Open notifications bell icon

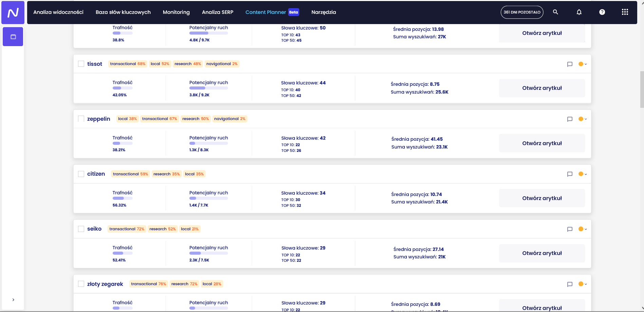coord(579,12)
